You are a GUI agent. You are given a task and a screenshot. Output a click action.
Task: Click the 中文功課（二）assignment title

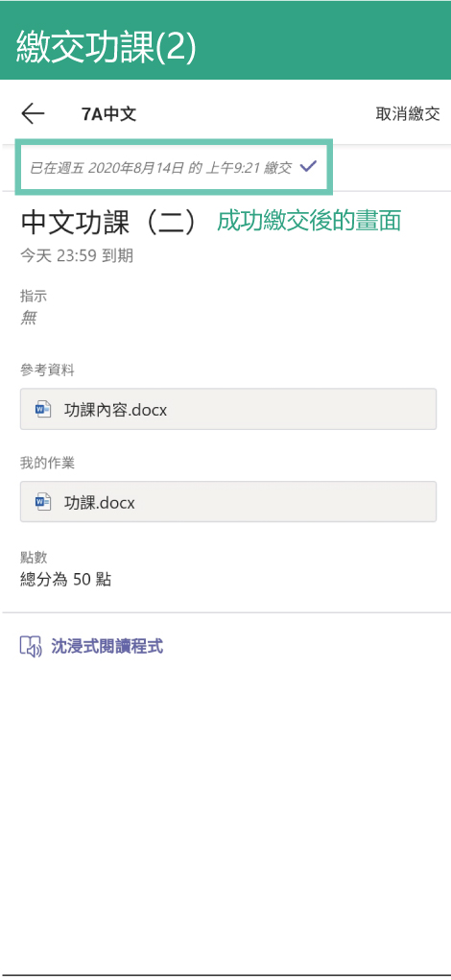108,222
